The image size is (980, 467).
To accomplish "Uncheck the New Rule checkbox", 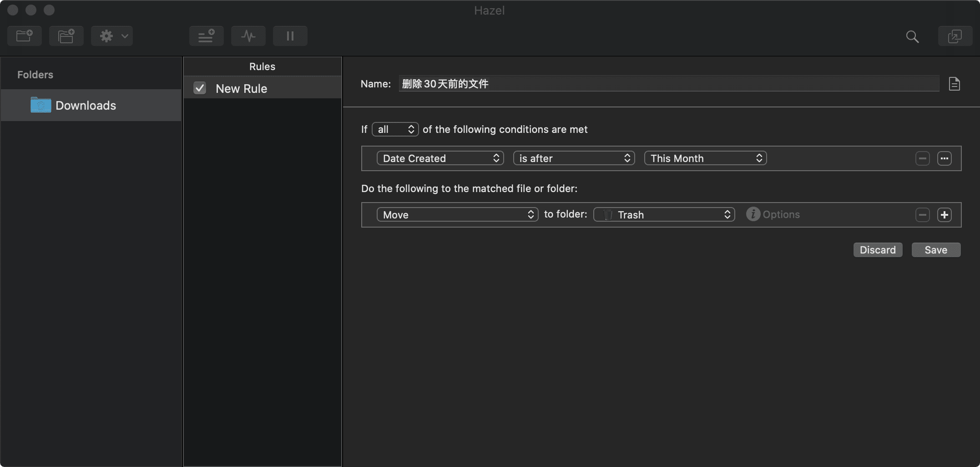I will (199, 88).
